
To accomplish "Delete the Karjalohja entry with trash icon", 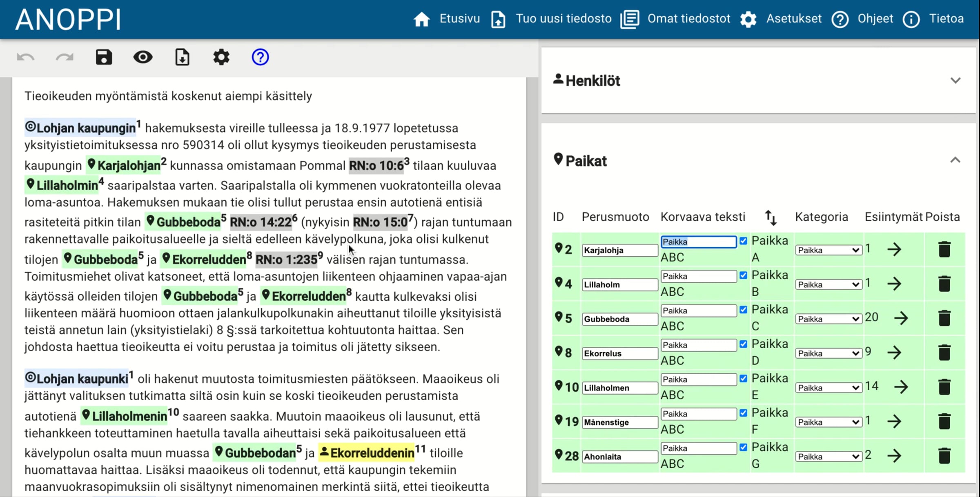I will (x=944, y=249).
